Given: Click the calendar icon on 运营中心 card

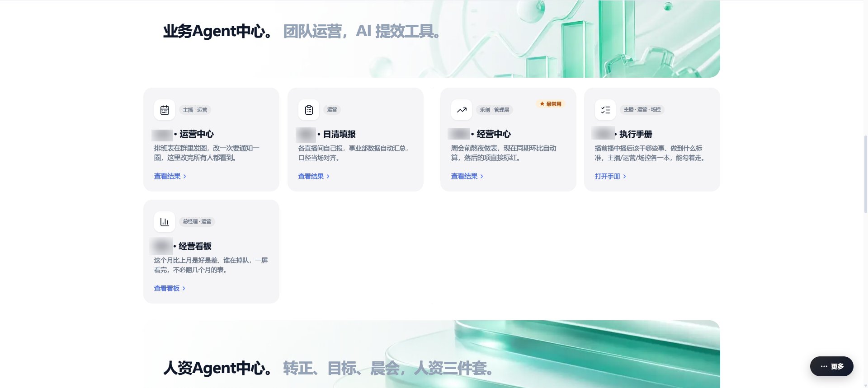Looking at the screenshot, I should [x=165, y=110].
